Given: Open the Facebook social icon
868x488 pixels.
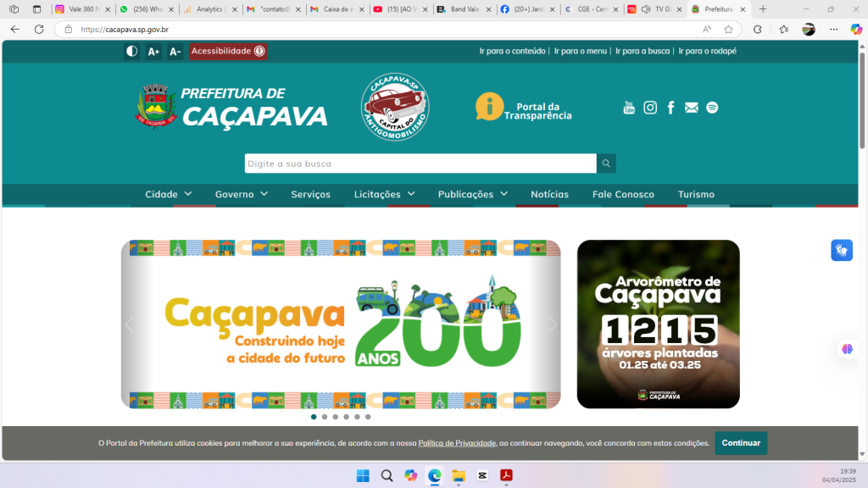Looking at the screenshot, I should [x=671, y=108].
